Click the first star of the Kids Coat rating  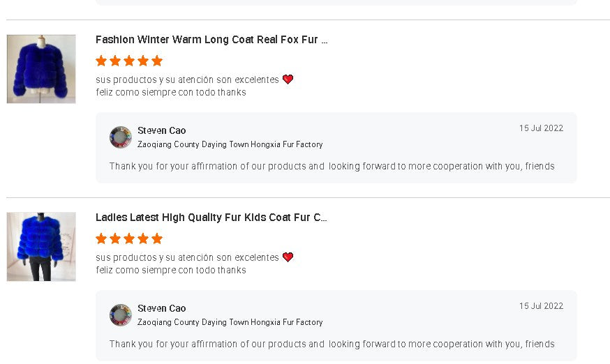click(x=101, y=238)
